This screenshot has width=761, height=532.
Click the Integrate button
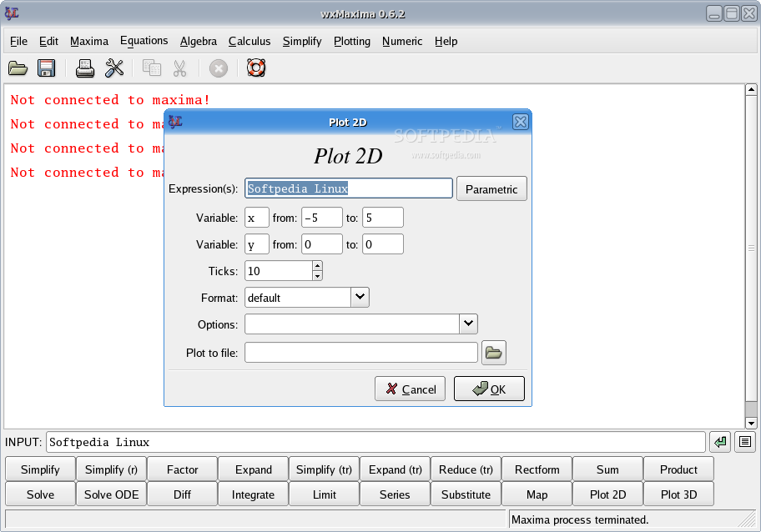pyautogui.click(x=254, y=494)
